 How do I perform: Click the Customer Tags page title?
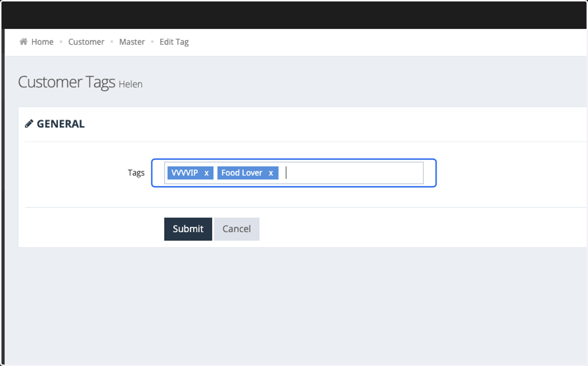67,82
